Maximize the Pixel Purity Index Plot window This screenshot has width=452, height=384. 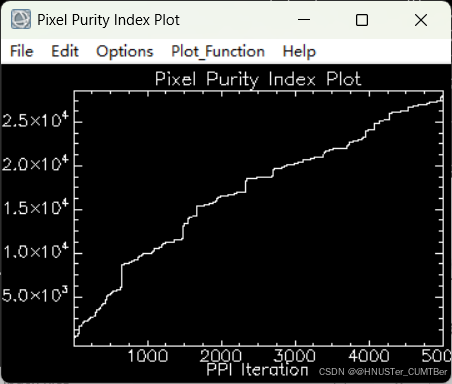(362, 20)
